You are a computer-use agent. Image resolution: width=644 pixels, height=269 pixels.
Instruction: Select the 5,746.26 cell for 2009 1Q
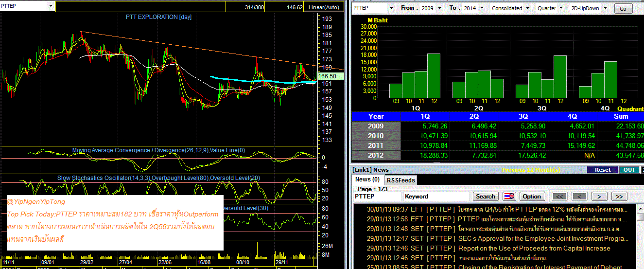coord(425,126)
